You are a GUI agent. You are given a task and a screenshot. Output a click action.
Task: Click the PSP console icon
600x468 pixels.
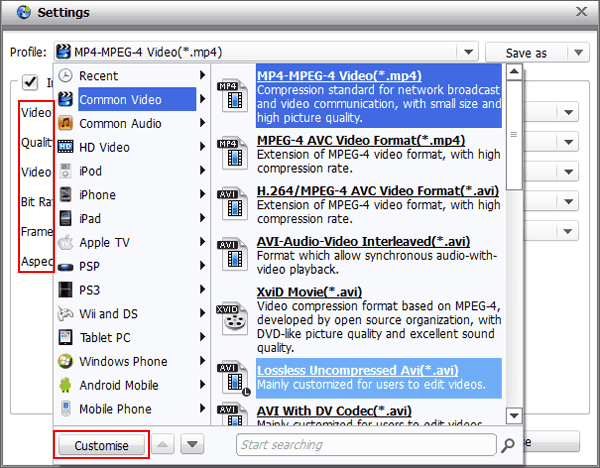click(x=65, y=267)
